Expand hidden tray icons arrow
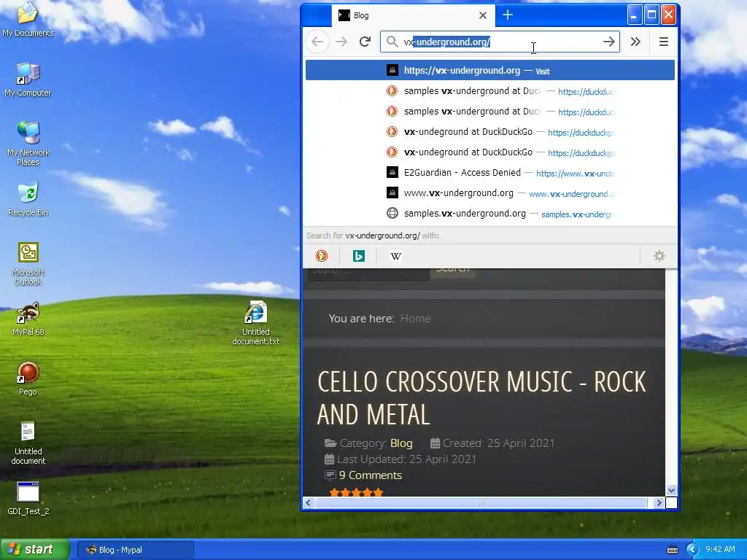Screen dimensions: 747x560 [692, 550]
